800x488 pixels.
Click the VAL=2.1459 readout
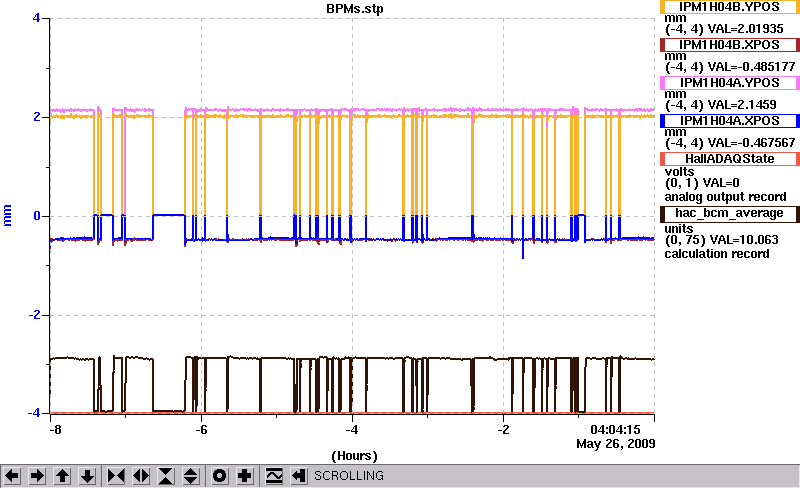click(x=742, y=105)
